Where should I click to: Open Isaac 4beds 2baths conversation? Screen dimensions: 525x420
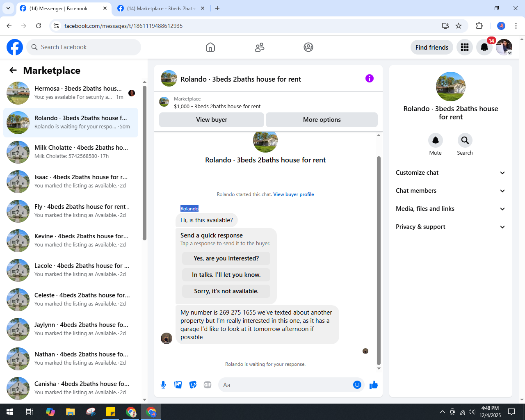pyautogui.click(x=71, y=182)
